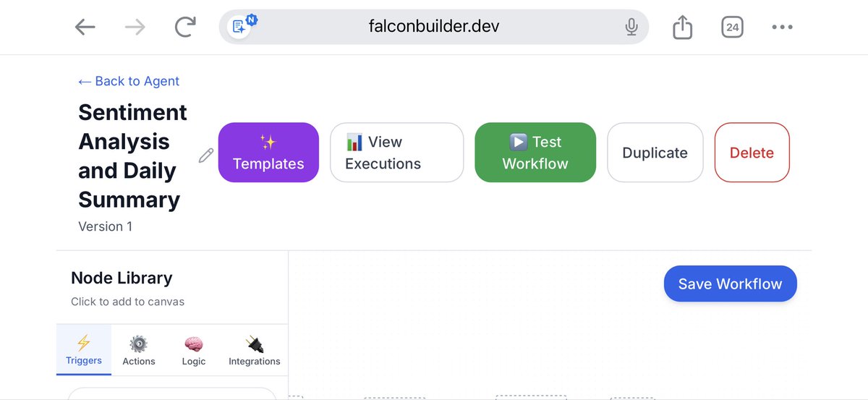Click the Sentiment Analysis and Daily Summary title

point(132,156)
